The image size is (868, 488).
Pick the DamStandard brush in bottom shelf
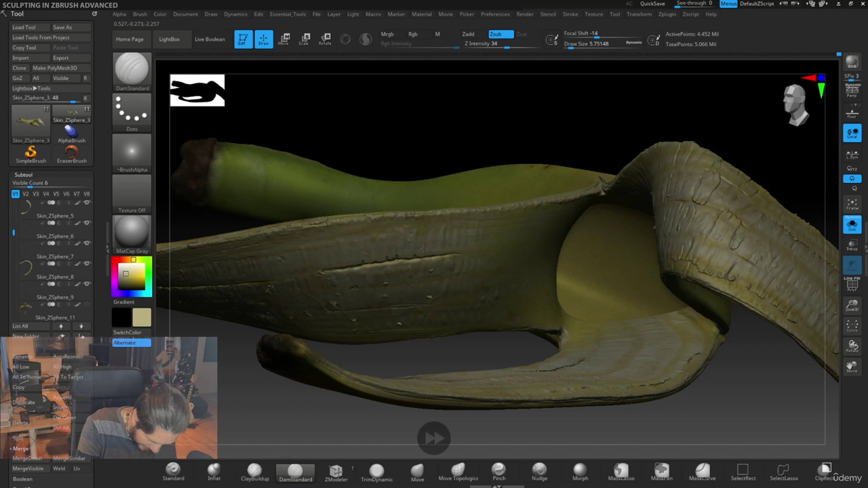click(x=295, y=473)
